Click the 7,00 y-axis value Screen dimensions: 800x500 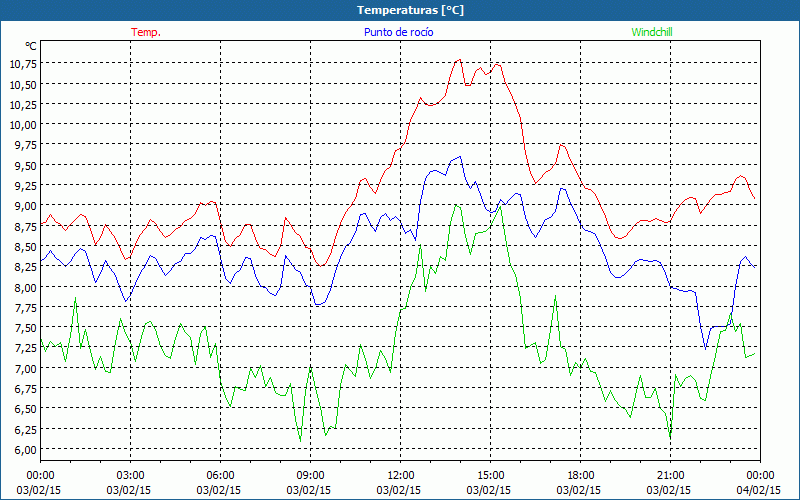coord(25,368)
